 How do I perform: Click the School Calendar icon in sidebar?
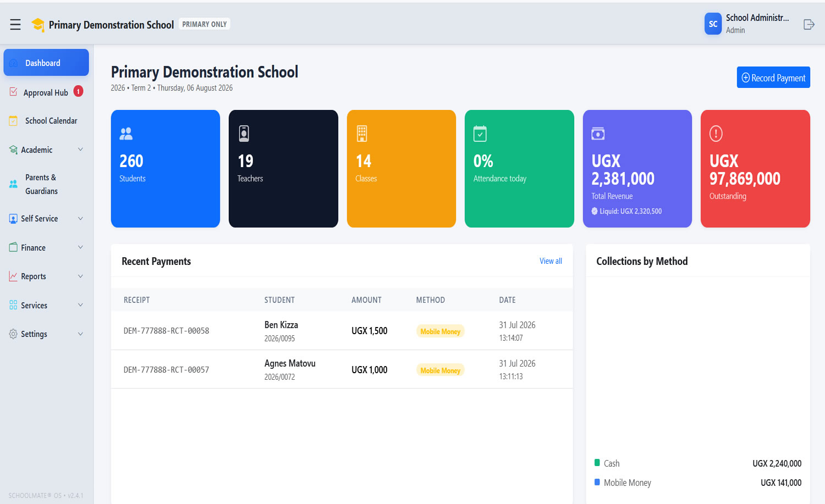[13, 121]
